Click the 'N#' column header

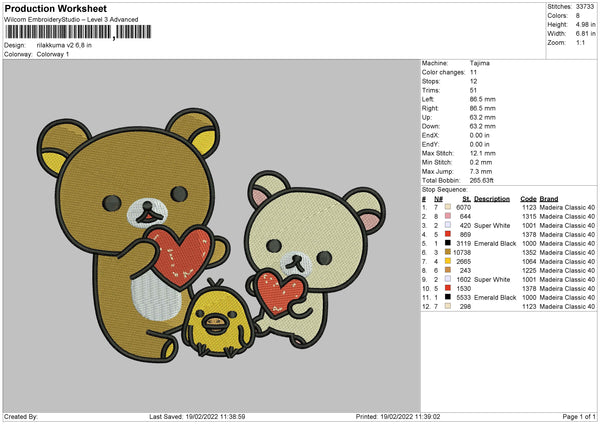(438, 199)
